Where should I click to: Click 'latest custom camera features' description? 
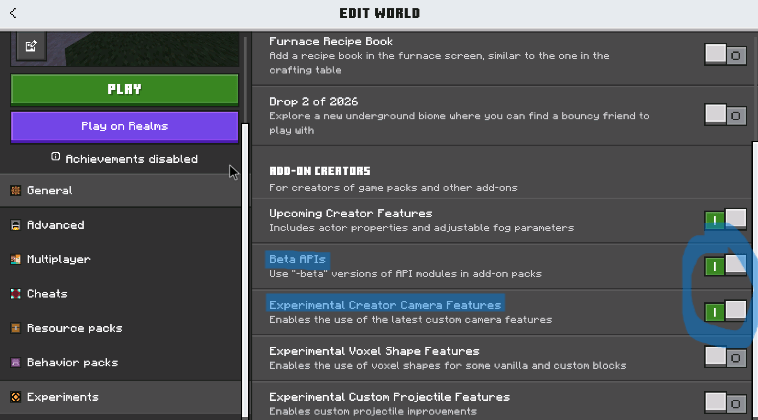click(410, 319)
